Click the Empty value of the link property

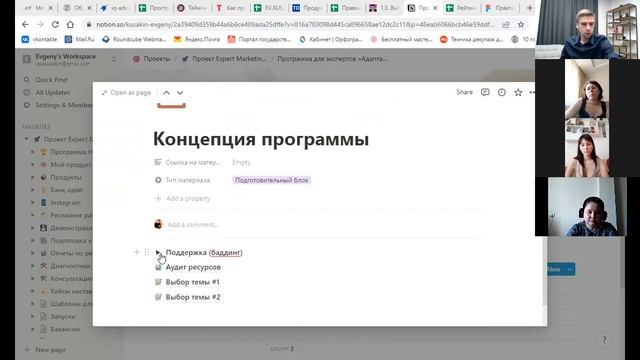click(241, 162)
